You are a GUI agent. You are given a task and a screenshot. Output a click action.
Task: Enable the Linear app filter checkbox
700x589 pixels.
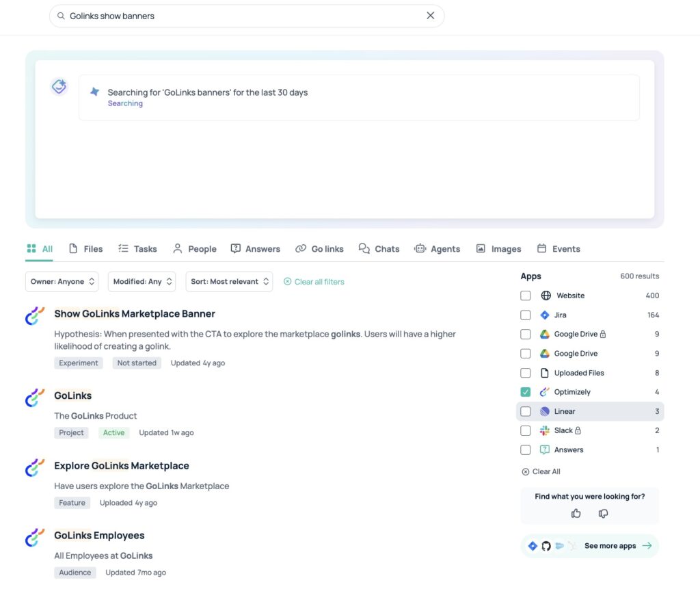click(x=525, y=411)
